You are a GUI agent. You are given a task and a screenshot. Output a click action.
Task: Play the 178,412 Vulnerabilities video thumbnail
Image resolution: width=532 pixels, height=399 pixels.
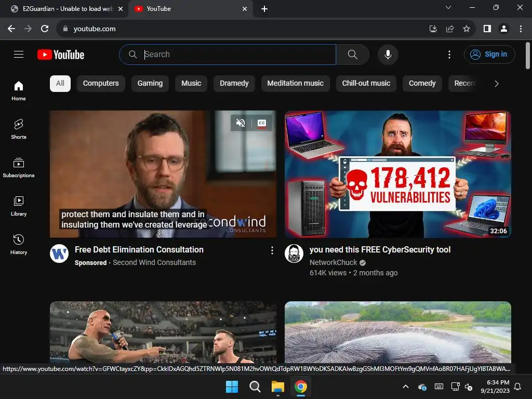click(x=397, y=174)
